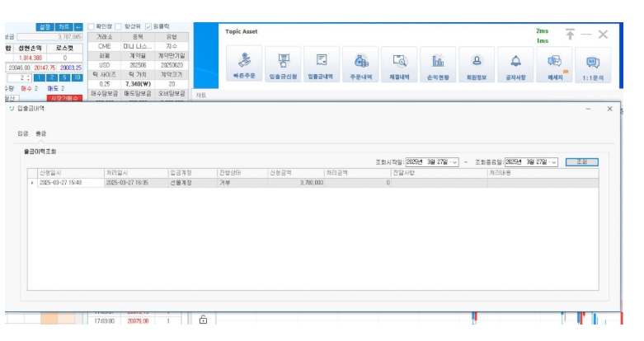Screen dimensions: 644x341
Task: Click the lock icon below the dialog
Action: click(x=203, y=319)
